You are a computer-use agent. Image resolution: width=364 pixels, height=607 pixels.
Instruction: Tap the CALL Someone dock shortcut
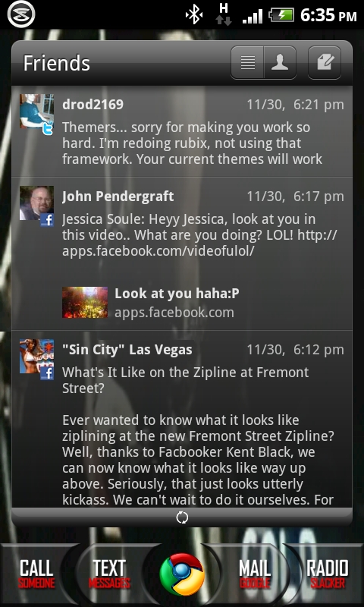coord(36,574)
